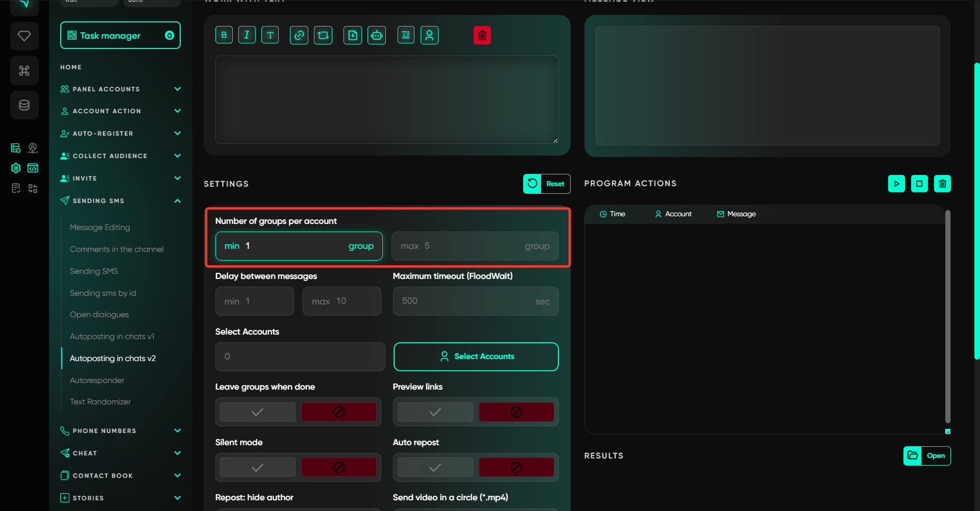The height and width of the screenshot is (511, 980).
Task: Insert a link using the link icon
Action: (x=299, y=35)
